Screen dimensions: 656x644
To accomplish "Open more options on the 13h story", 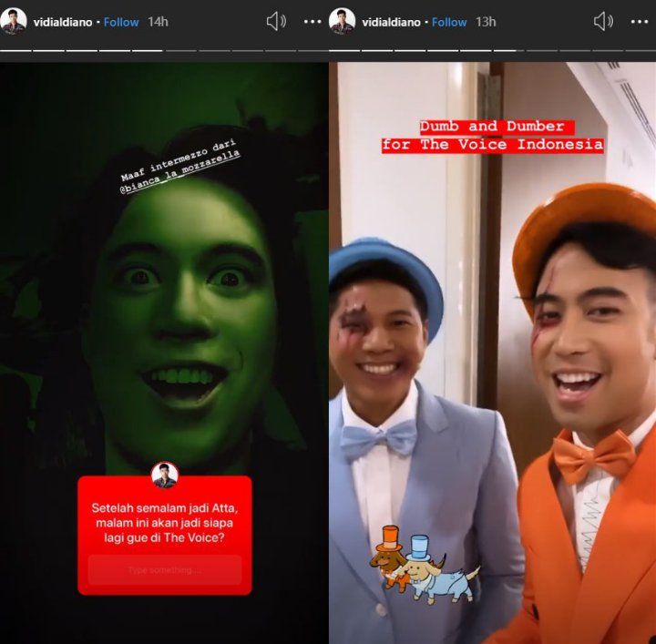I will point(640,22).
